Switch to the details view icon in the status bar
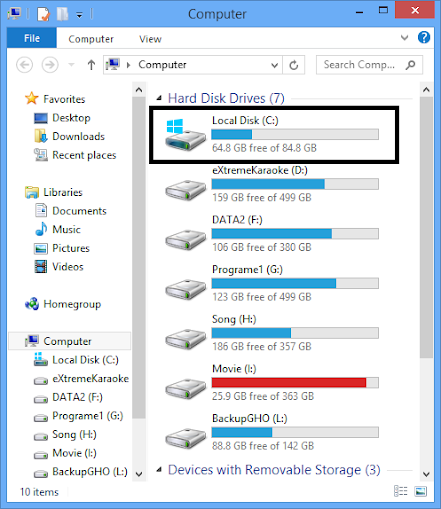The image size is (441, 509). (x=401, y=491)
